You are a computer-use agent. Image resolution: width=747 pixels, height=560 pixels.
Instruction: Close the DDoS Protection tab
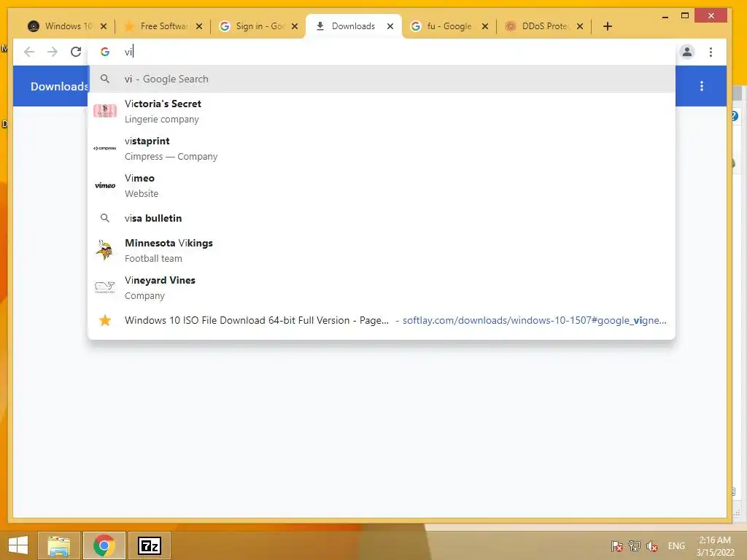(580, 27)
